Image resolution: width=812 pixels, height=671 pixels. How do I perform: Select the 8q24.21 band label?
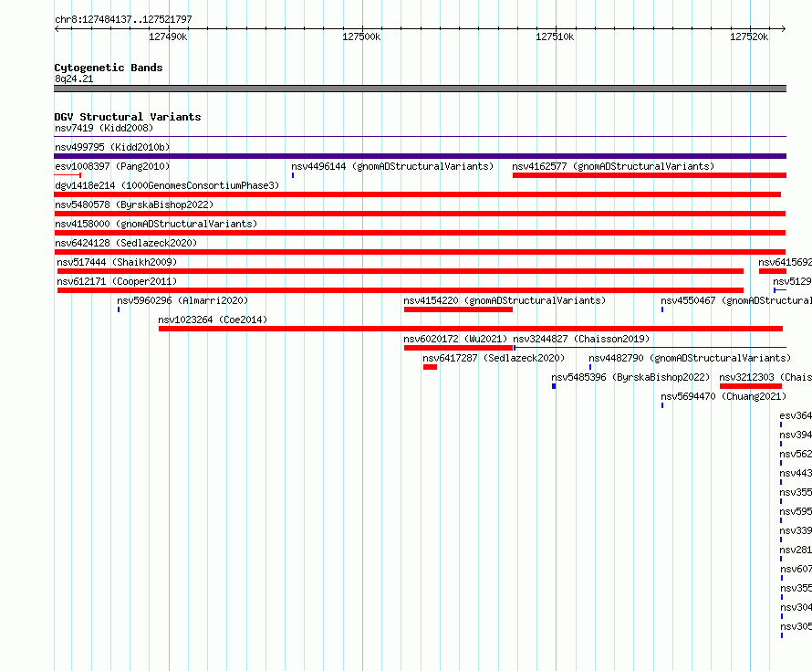(74, 79)
